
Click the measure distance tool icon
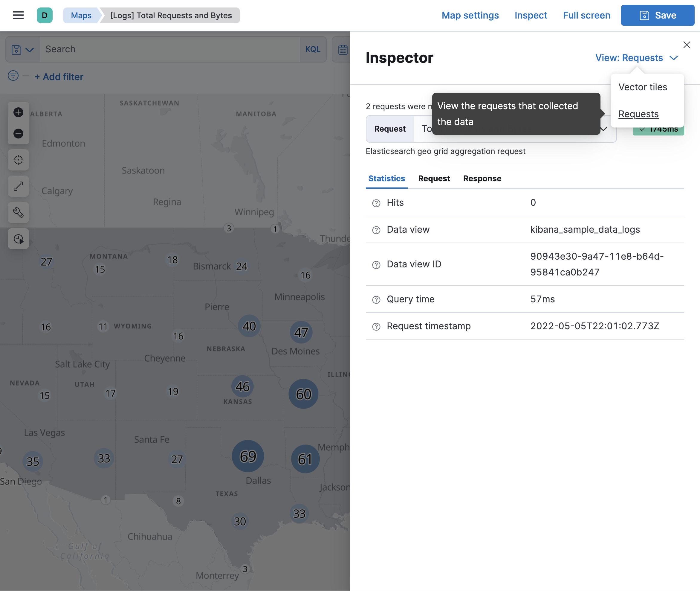tap(18, 186)
